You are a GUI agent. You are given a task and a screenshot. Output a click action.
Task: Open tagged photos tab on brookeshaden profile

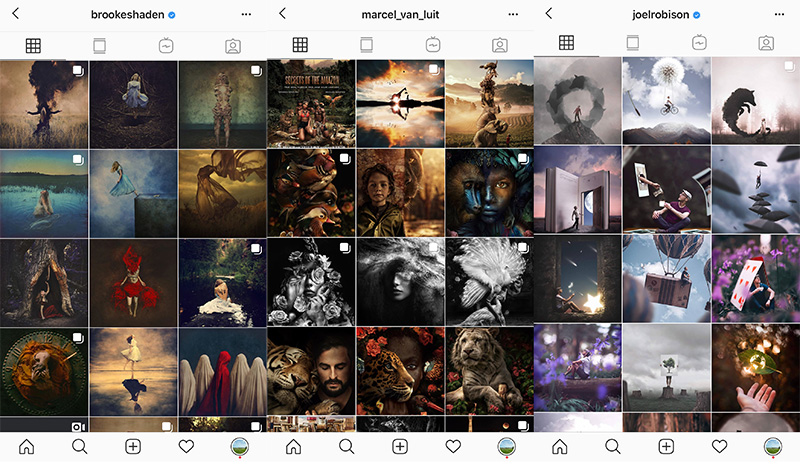pos(233,46)
